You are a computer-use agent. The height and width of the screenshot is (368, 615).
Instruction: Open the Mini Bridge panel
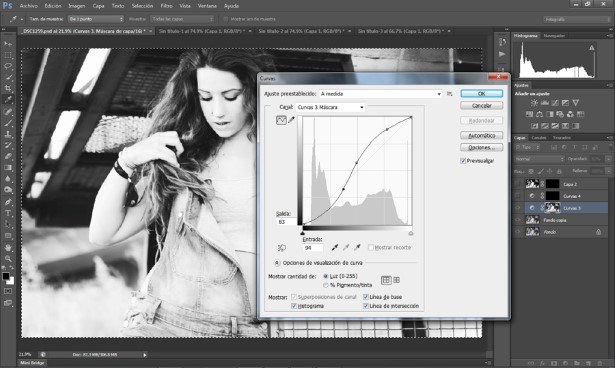(32, 363)
